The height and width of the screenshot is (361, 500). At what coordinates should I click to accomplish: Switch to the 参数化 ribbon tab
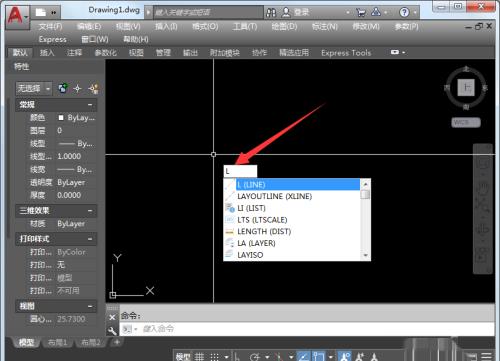click(x=106, y=53)
